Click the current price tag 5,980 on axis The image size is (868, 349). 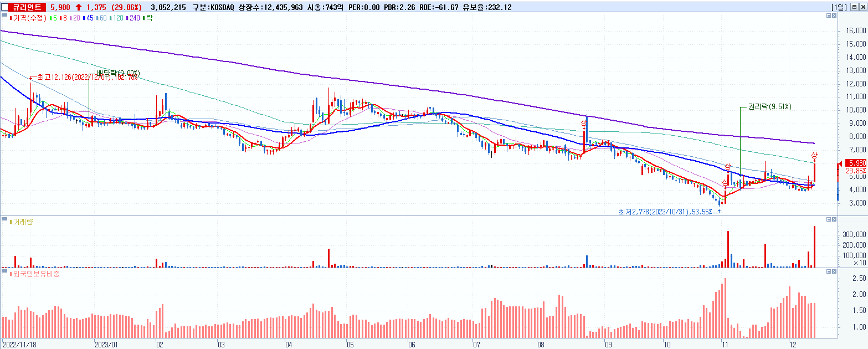click(x=856, y=163)
